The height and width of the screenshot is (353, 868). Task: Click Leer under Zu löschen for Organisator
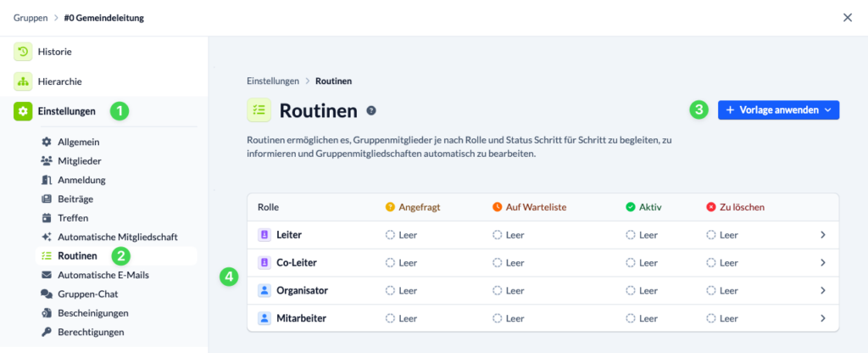(x=722, y=290)
